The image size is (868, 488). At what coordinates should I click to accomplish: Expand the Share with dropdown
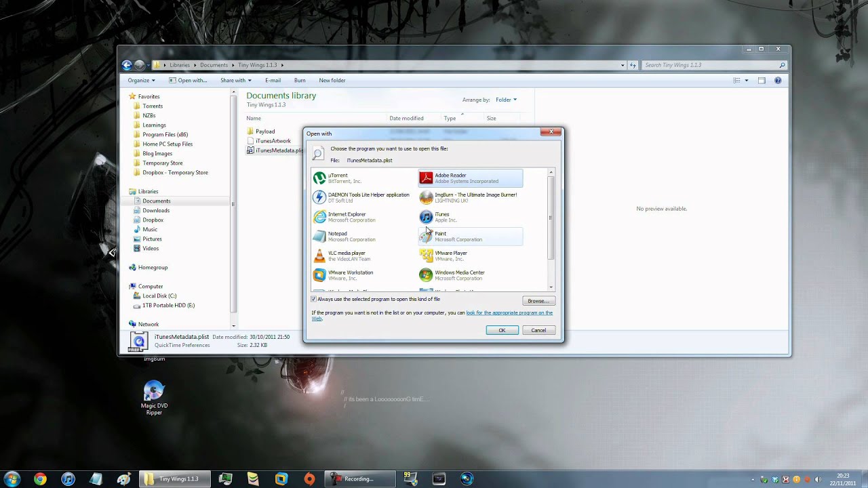pyautogui.click(x=235, y=80)
